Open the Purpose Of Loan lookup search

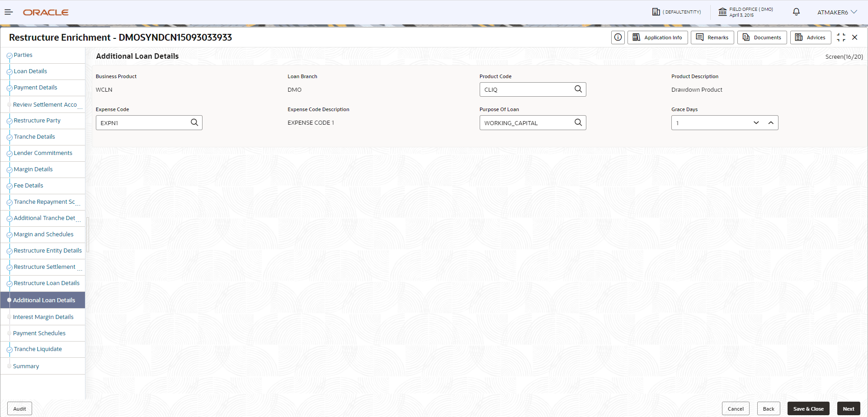coord(578,122)
